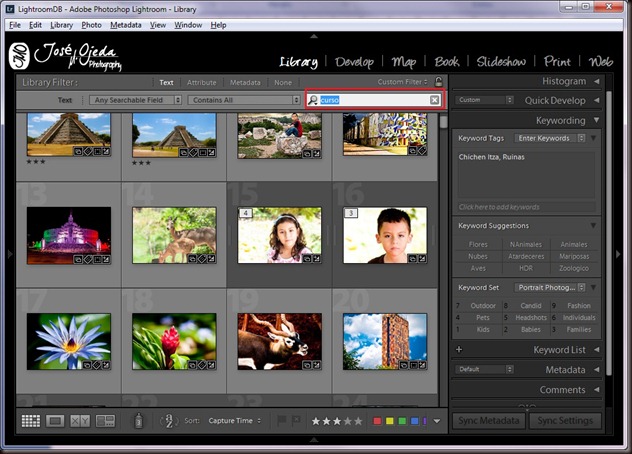Click the plus icon beside Keyword List
Screen dimensions: 632x454
point(459,350)
